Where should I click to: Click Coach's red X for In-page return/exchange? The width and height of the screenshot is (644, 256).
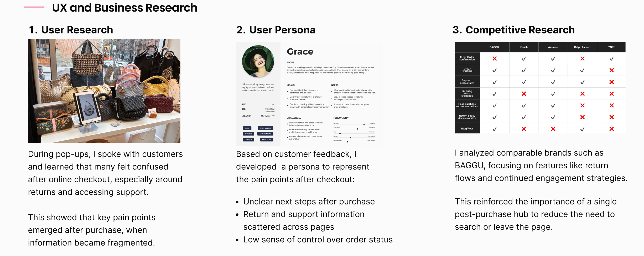pyautogui.click(x=524, y=94)
